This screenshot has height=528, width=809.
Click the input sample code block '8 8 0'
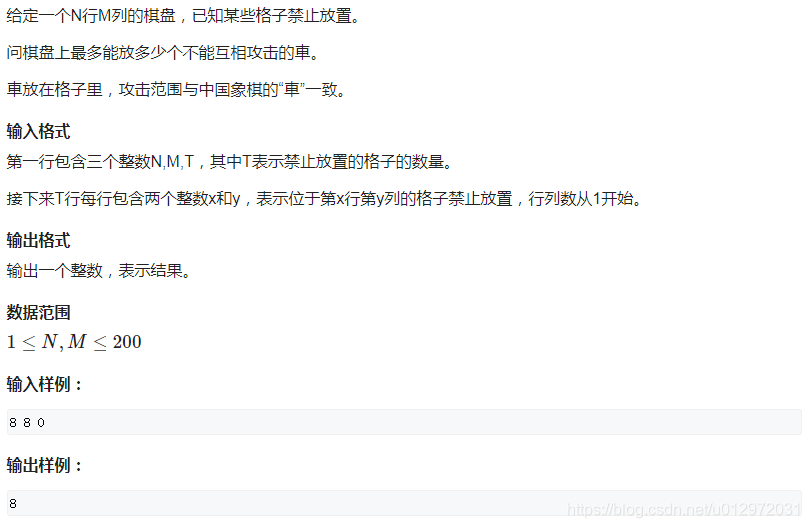pyautogui.click(x=404, y=422)
